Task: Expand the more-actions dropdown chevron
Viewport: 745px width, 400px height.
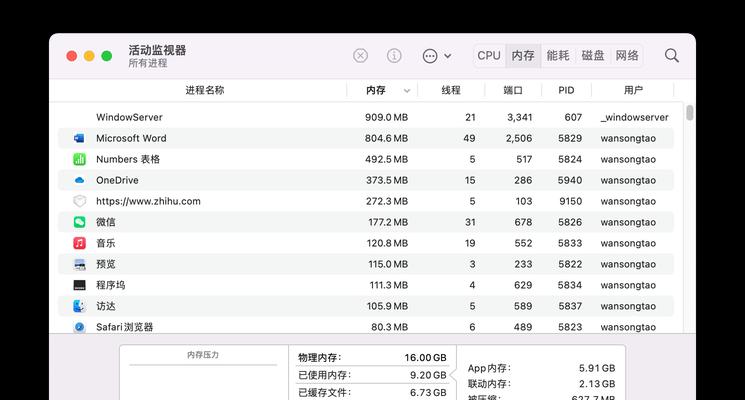Action: 448,56
